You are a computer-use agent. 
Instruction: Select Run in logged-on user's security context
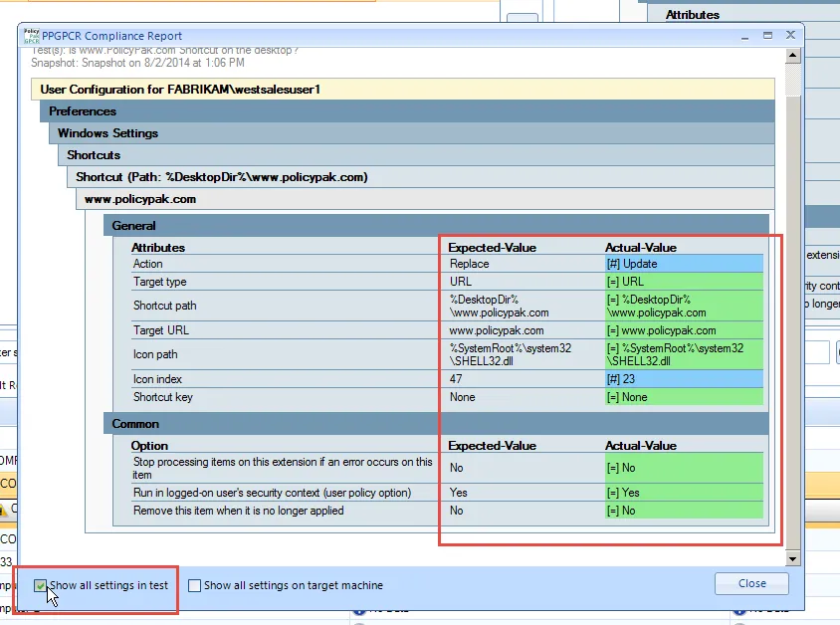pos(272,493)
